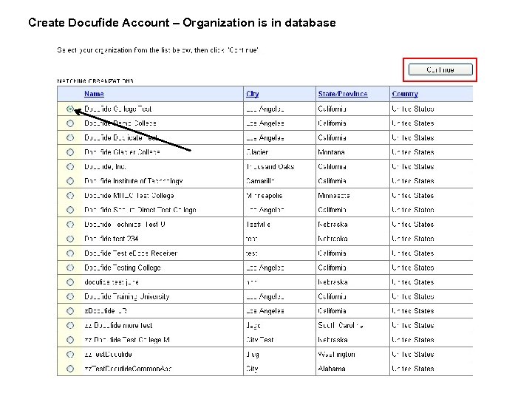Choose Docufide MNLC Test College radio option
This screenshot has height=399, width=532.
click(70, 195)
